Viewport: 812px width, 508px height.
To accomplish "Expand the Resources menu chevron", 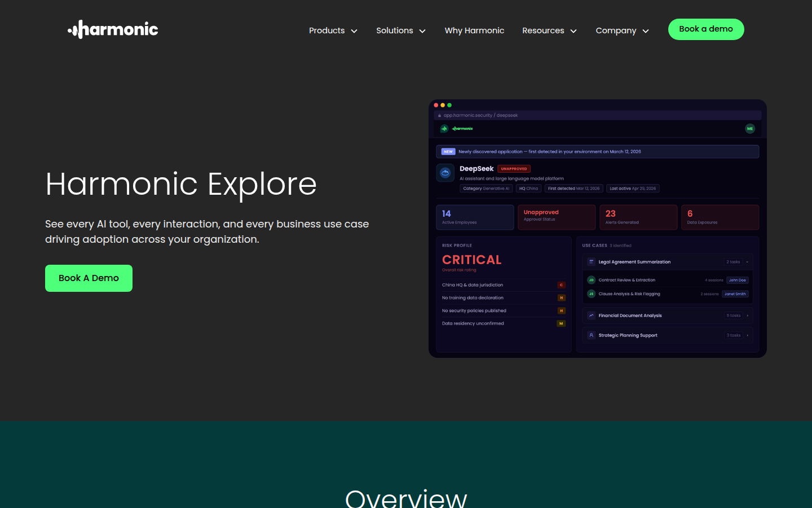I will pos(573,31).
